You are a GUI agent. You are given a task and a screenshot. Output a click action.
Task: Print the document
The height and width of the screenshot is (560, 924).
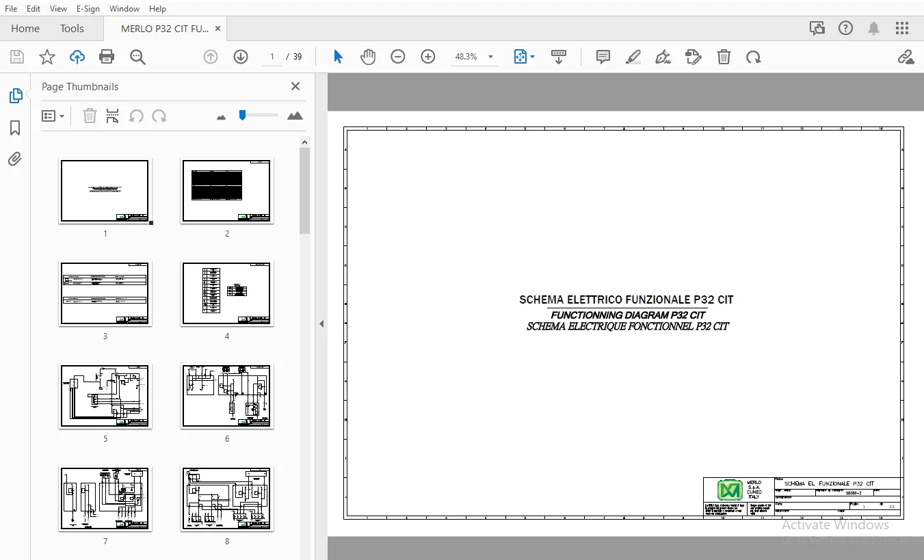(107, 57)
